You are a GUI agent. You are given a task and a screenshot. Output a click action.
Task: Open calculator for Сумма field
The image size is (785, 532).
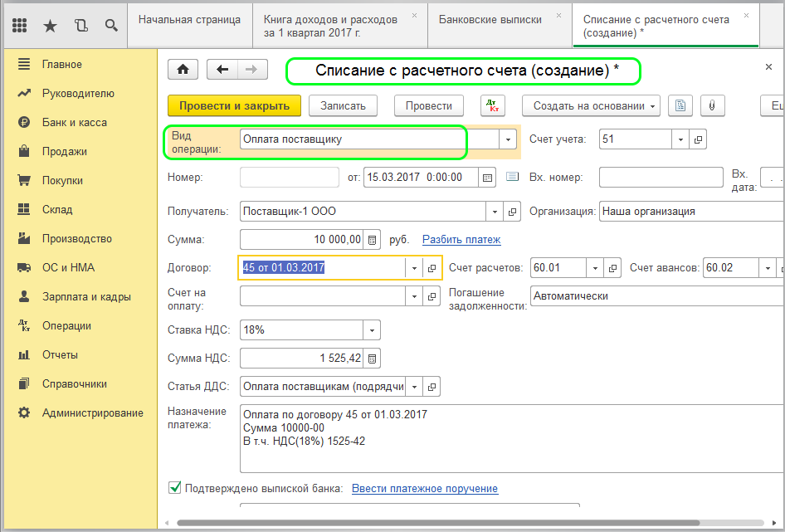point(372,240)
